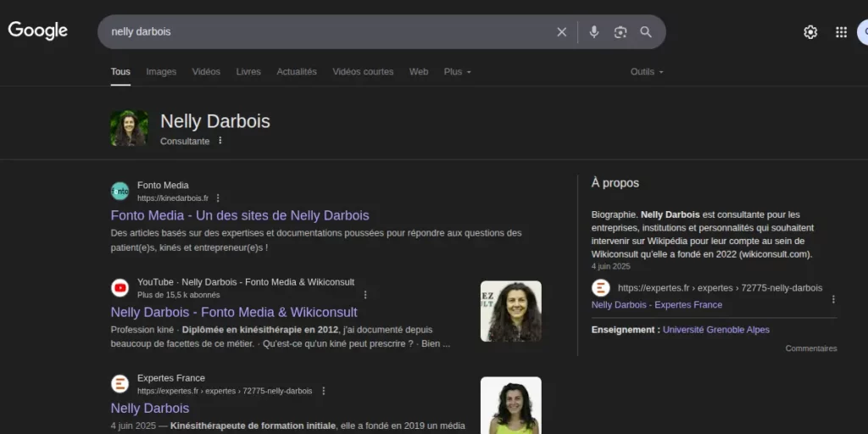
Task: Open three-dot menu next to Consultante
Action: tap(220, 141)
